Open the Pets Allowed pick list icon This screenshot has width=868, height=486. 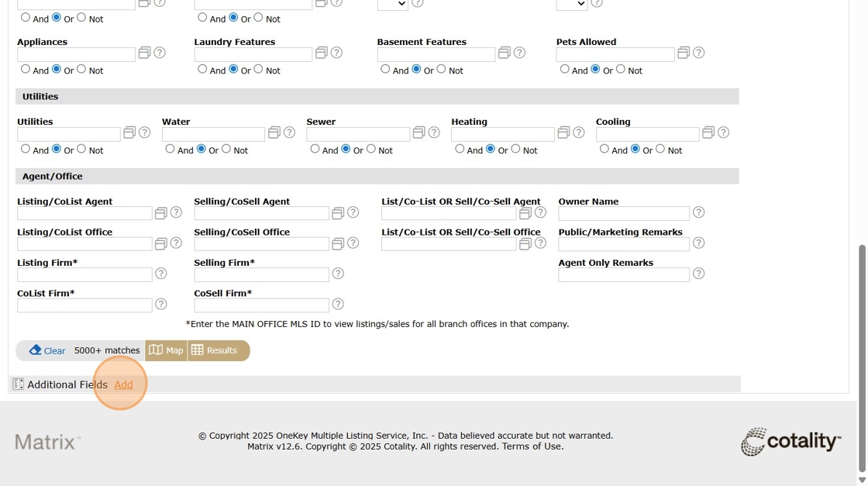684,53
